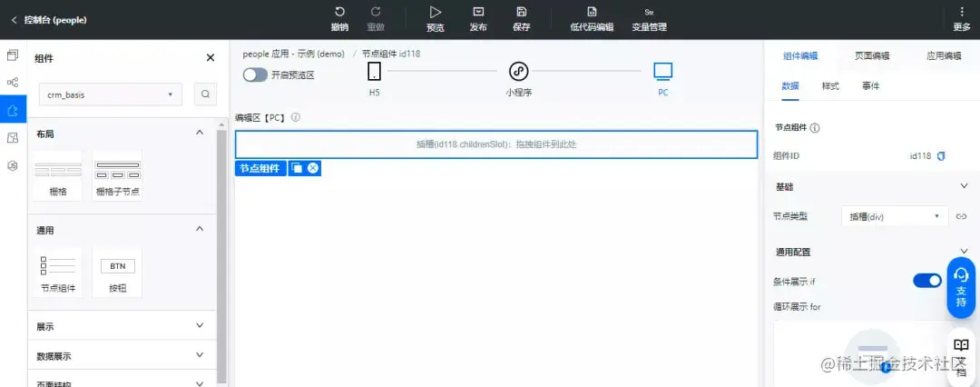This screenshot has height=387, width=980.
Task: Close the 组件 panel
Action: click(210, 57)
